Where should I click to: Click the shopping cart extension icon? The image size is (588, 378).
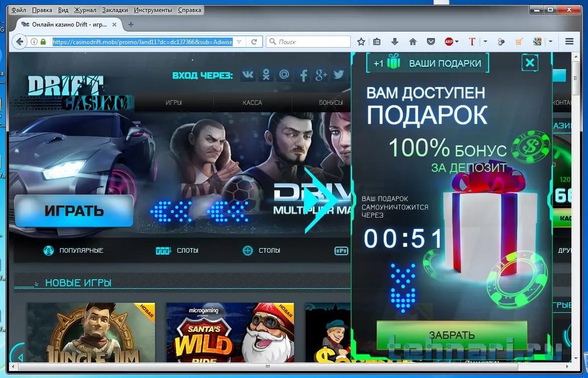519,42
